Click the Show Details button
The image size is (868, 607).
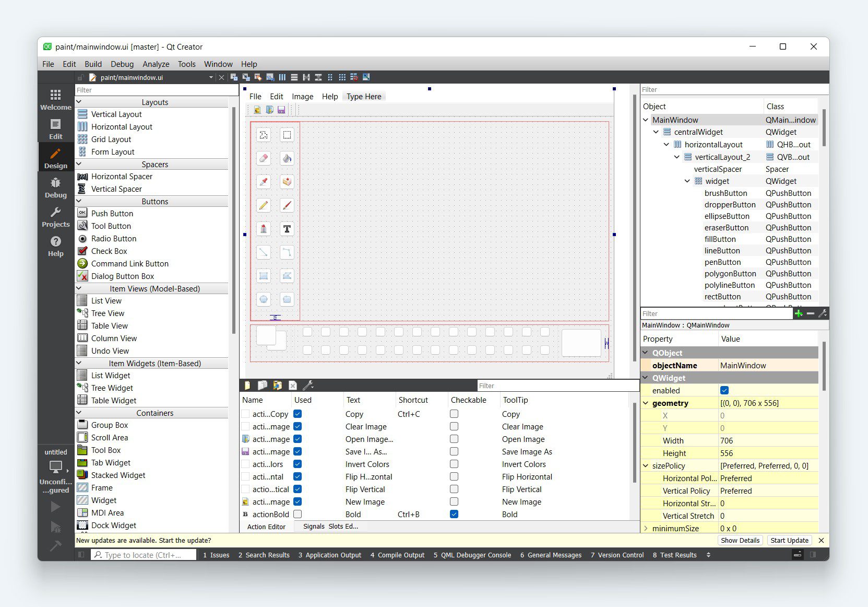coord(740,540)
